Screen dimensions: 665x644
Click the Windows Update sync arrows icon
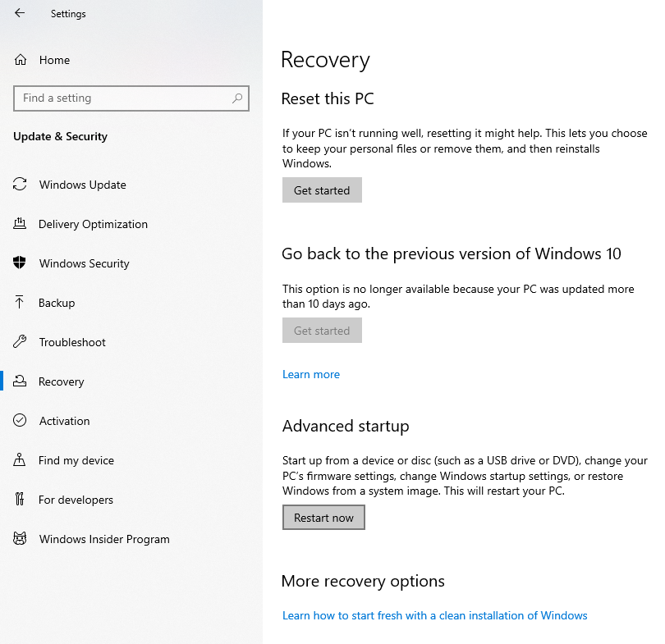(x=20, y=185)
